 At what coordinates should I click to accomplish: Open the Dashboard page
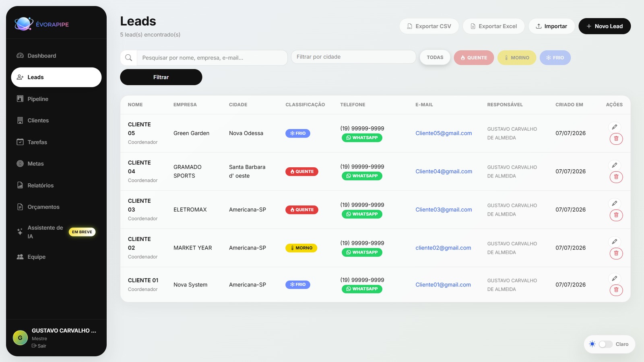click(x=56, y=56)
